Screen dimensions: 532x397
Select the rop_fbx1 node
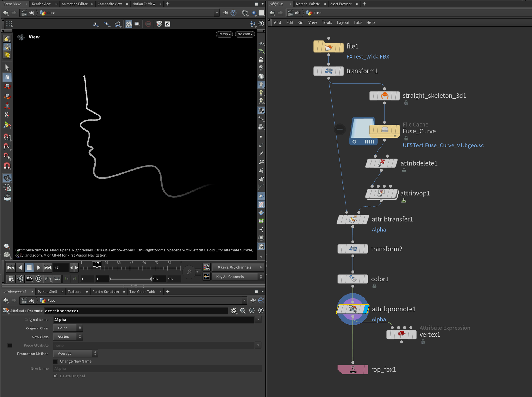coord(352,370)
